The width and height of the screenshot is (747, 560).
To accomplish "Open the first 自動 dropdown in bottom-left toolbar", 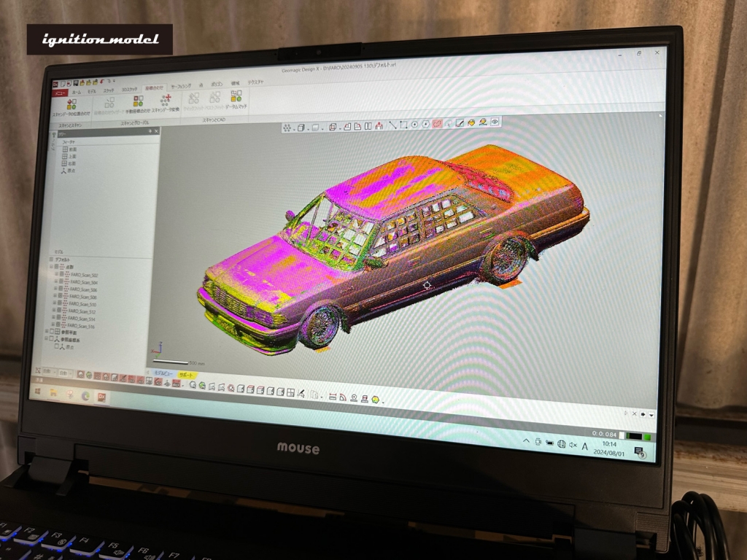I will 50,371.
